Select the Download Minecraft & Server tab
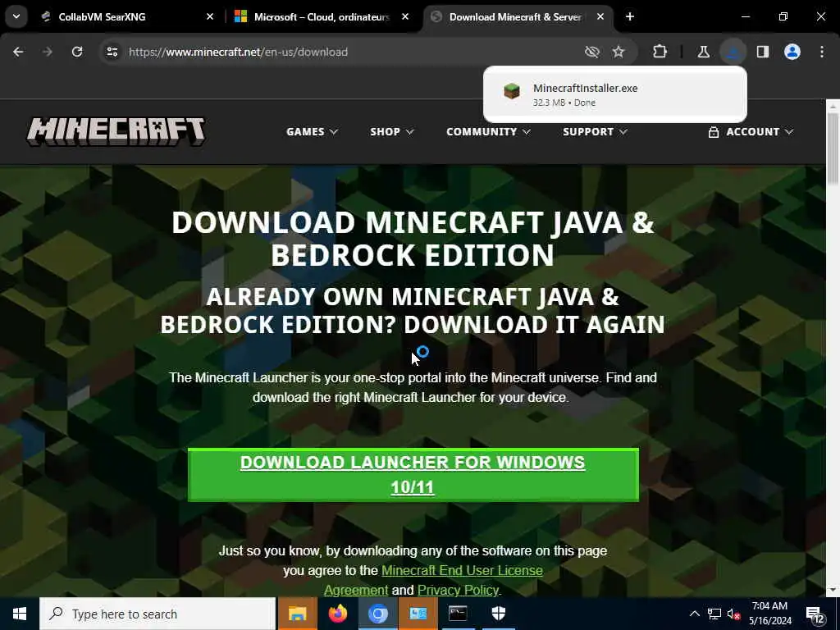Viewport: 840px width, 630px height. pyautogui.click(x=514, y=17)
